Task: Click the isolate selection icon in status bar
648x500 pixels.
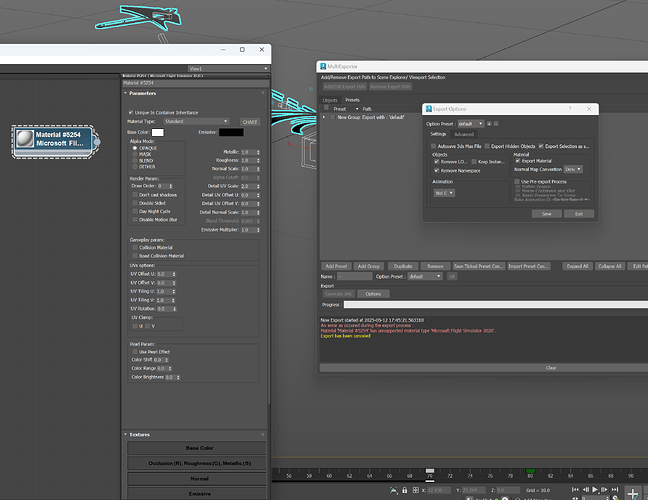Action: point(393,490)
